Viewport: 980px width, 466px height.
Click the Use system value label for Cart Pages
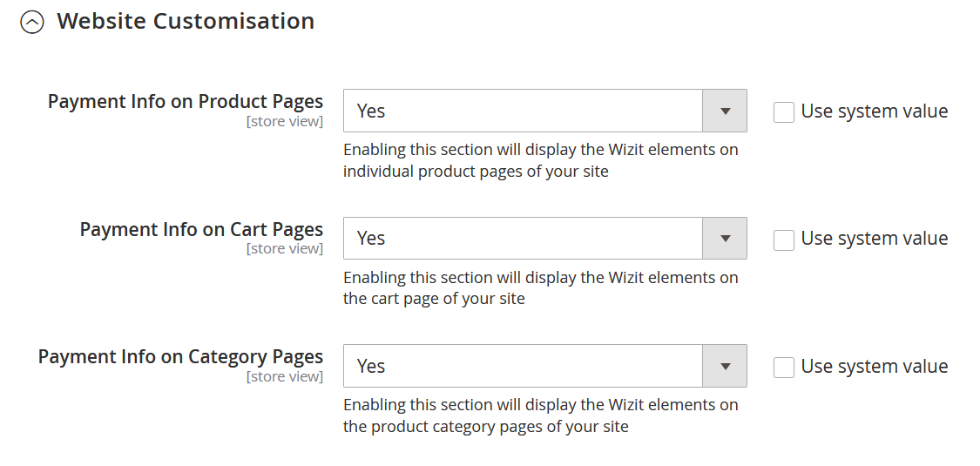(x=875, y=239)
